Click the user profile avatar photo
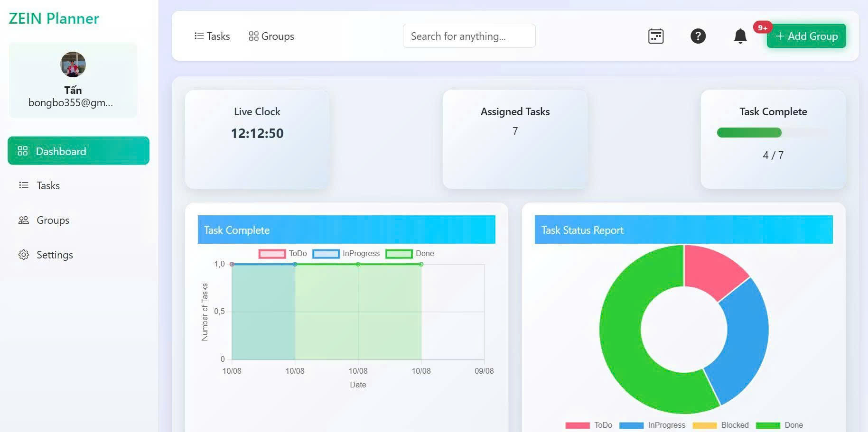The height and width of the screenshot is (432, 868). (x=73, y=64)
